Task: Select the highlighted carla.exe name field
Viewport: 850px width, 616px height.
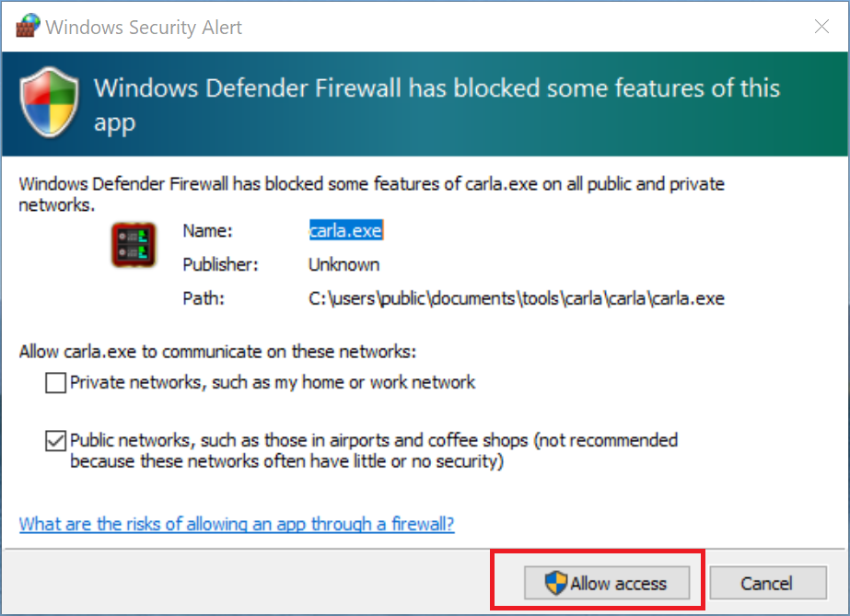Action: tap(345, 231)
